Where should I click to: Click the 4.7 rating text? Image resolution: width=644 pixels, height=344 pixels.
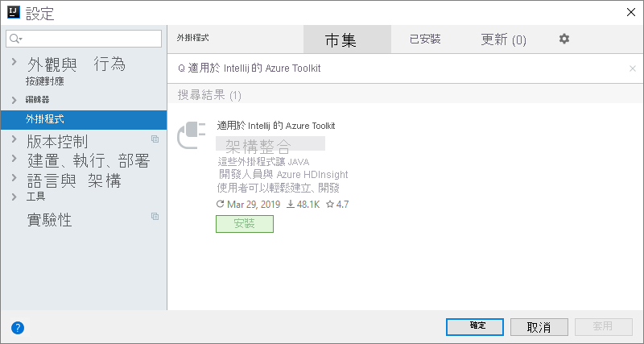click(x=343, y=205)
